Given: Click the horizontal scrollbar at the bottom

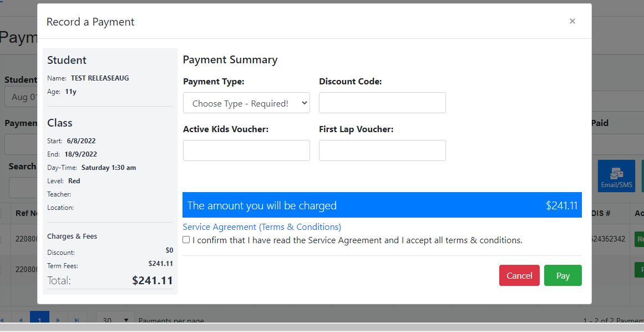Looking at the screenshot, I should (x=322, y=327).
